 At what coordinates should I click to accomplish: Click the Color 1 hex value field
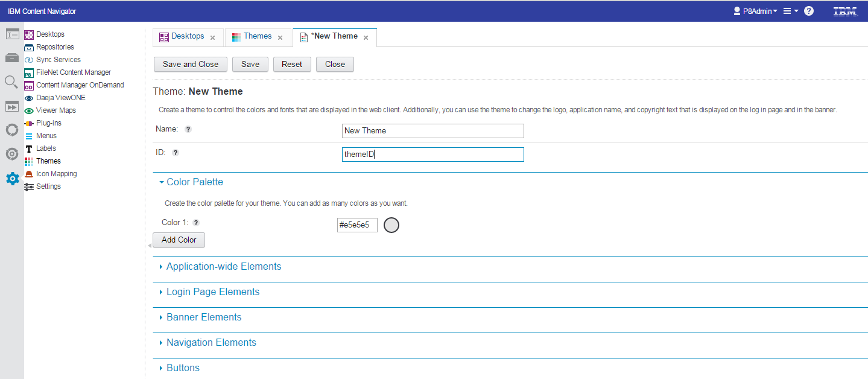[x=357, y=225]
